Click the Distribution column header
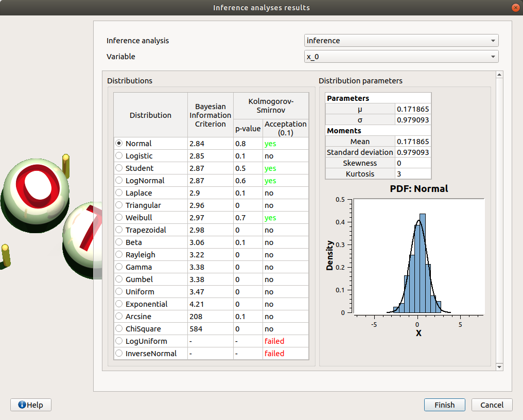523x420 pixels. pos(150,115)
